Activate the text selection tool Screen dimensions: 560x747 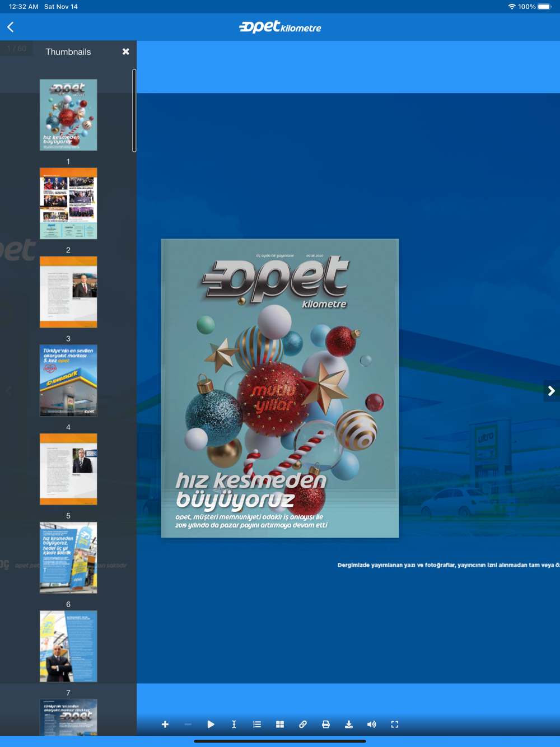point(234,725)
